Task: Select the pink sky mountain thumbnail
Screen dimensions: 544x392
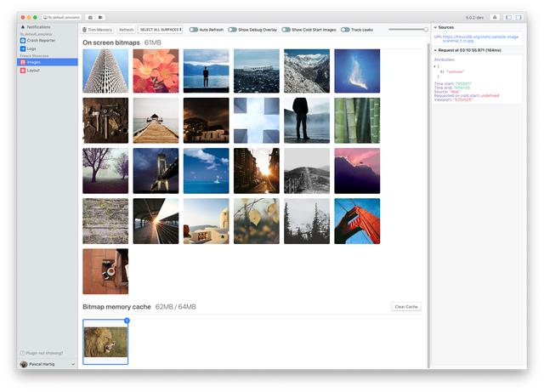Action: click(x=357, y=171)
